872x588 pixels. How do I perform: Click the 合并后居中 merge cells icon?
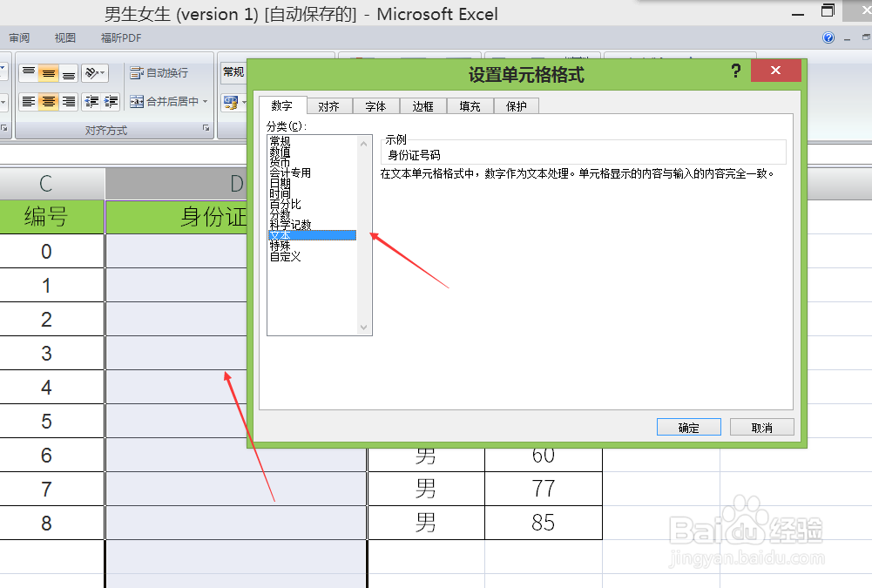click(x=135, y=102)
